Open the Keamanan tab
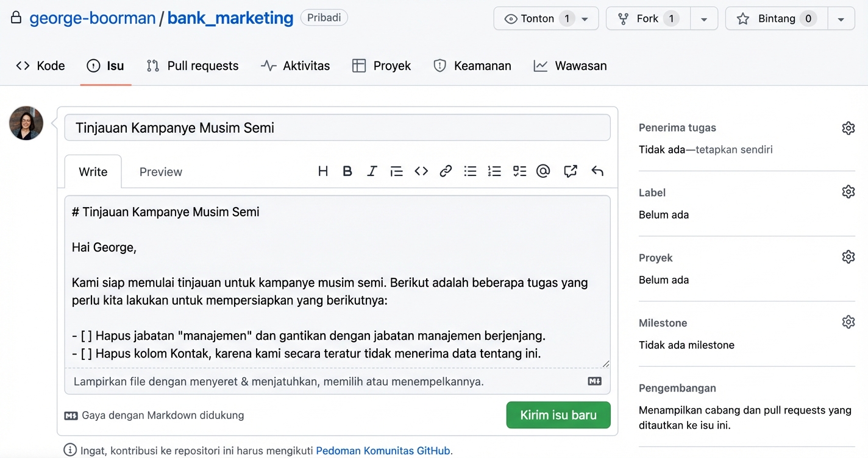 (x=472, y=66)
